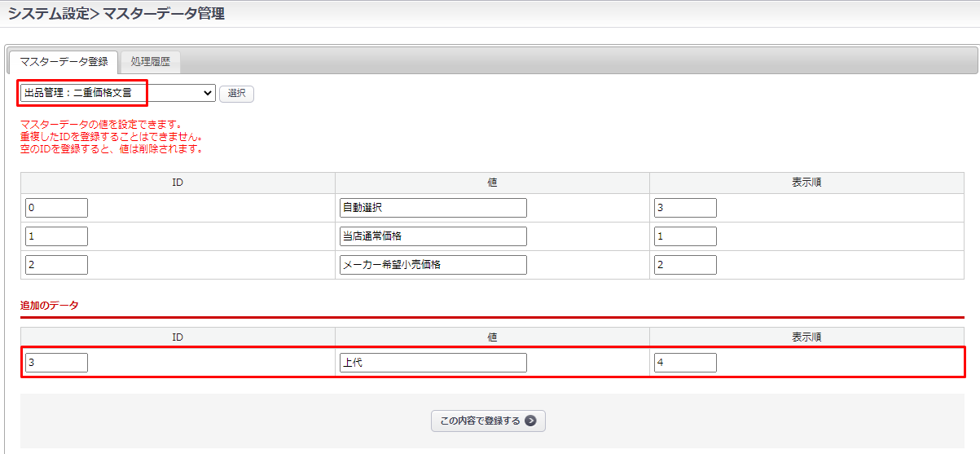Click the この内容で登録する button

(x=488, y=421)
